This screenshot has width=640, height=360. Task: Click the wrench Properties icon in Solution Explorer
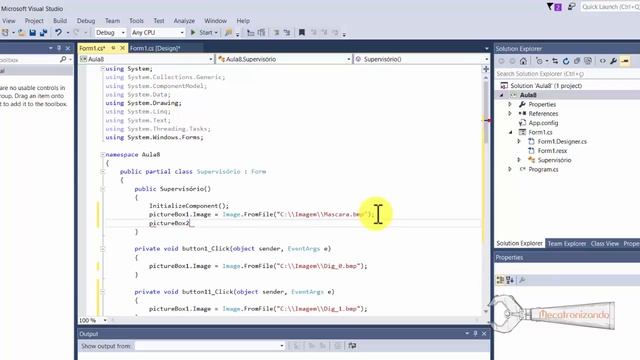pyautogui.click(x=613, y=61)
